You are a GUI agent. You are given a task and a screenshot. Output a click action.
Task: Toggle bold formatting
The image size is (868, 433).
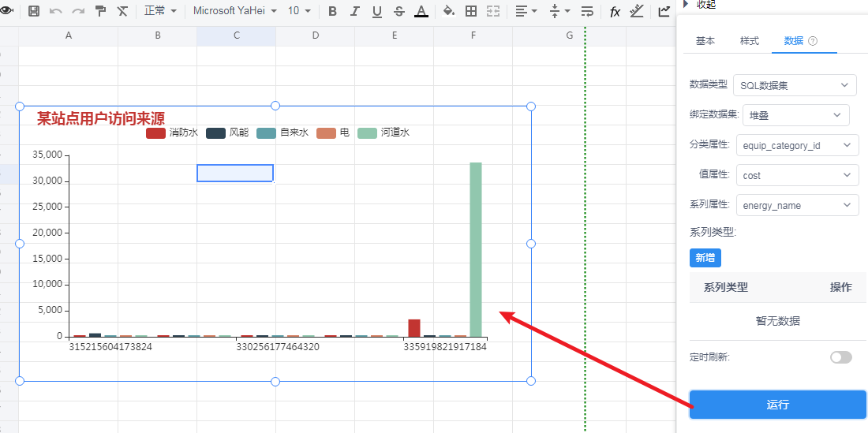click(x=332, y=11)
